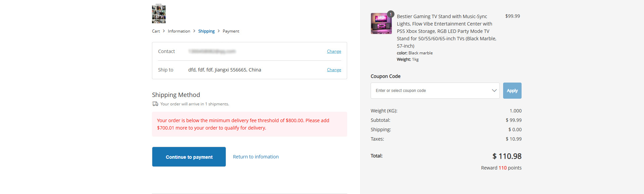
Task: Click the Reward 110 points text
Action: pyautogui.click(x=501, y=168)
